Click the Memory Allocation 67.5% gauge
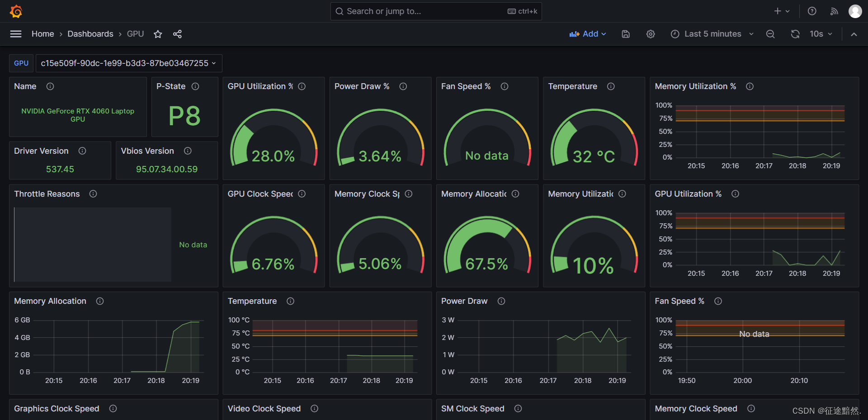Viewport: 868px width, 420px height. pos(487,245)
